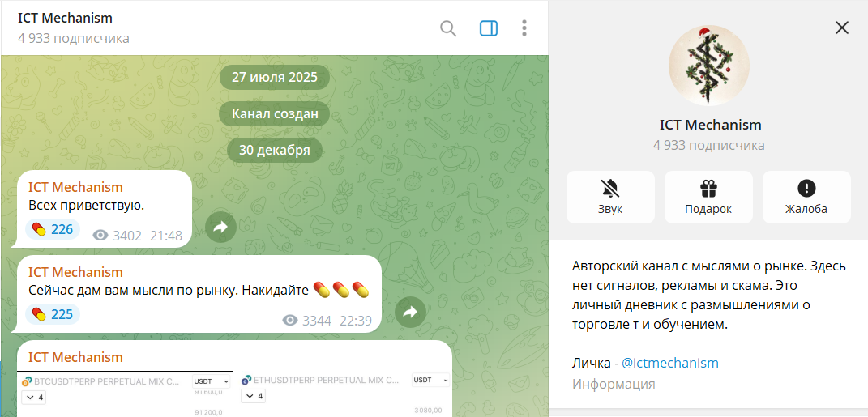
Task: Click '4 933 подписчика' in chat header
Action: click(74, 38)
